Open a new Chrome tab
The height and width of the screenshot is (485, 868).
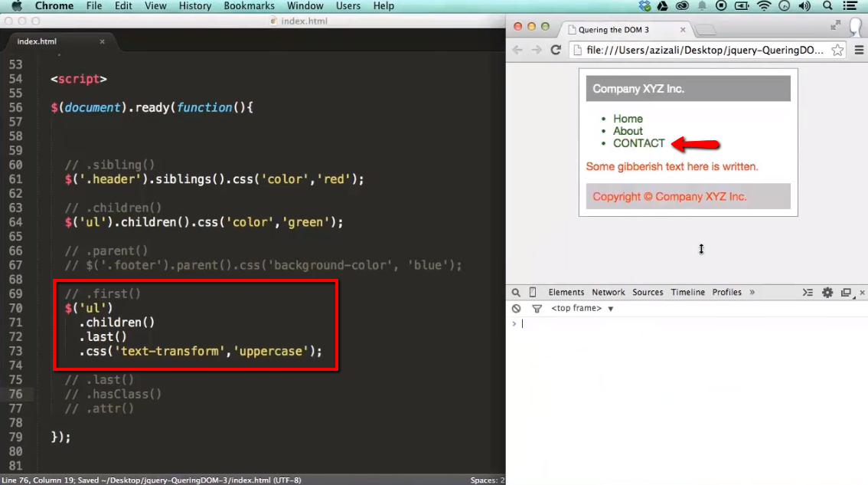706,29
